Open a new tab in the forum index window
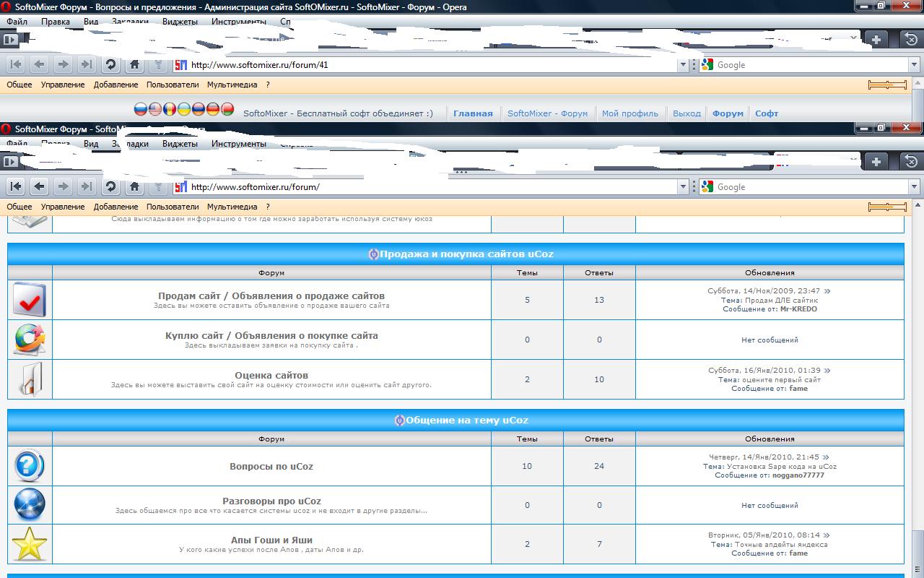The width and height of the screenshot is (924, 578). pyautogui.click(x=876, y=161)
